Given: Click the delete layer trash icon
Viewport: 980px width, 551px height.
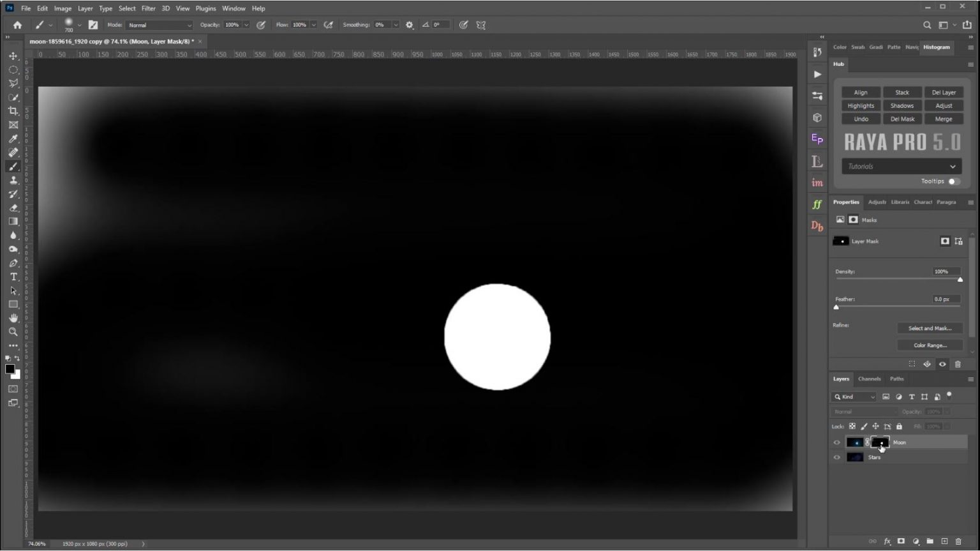Looking at the screenshot, I should pyautogui.click(x=959, y=541).
